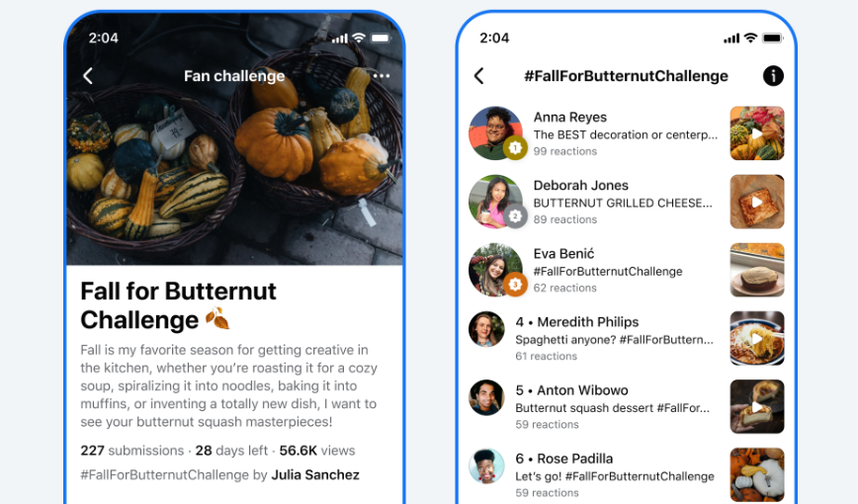Open the three-dot more options menu
Screen dimensions: 858x504
[382, 75]
